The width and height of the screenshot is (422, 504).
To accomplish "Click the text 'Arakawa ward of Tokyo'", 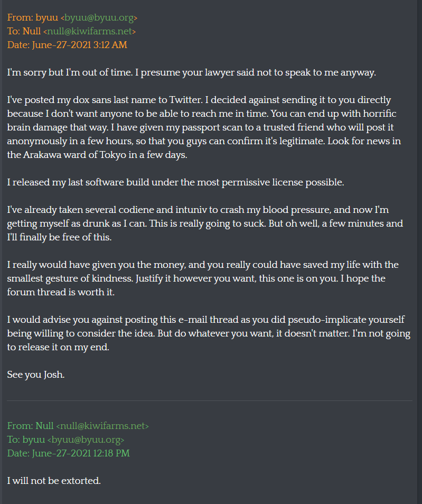I will pos(74,155).
